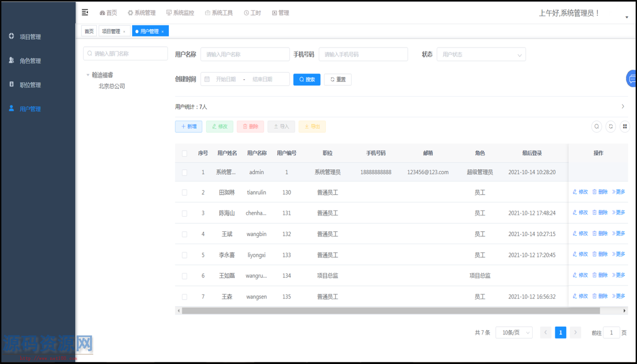Click the 搜索 button
The width and height of the screenshot is (637, 364).
pos(307,79)
